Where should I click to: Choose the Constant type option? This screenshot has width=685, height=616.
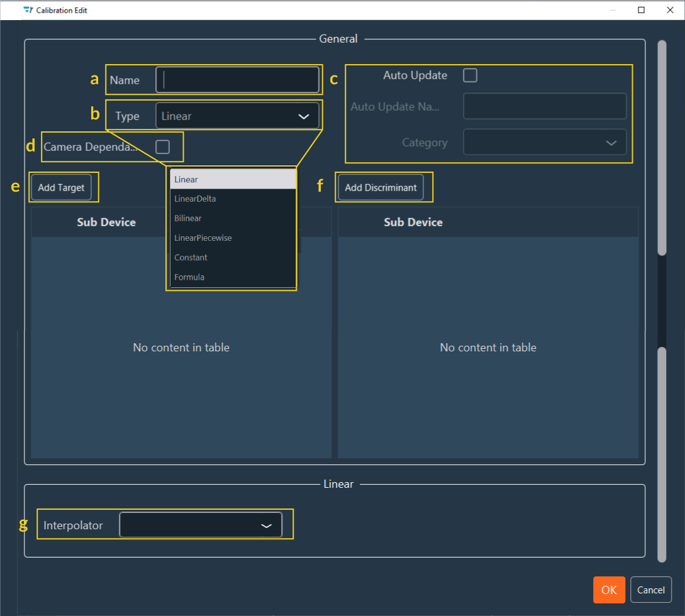click(232, 258)
